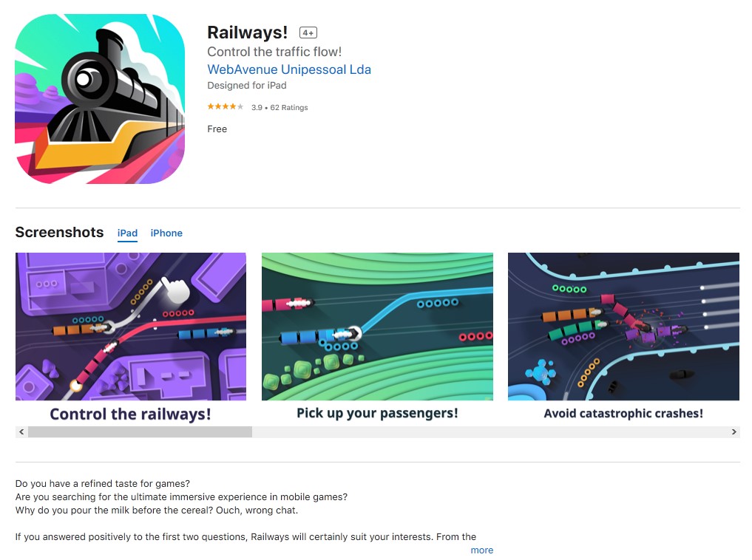752x560 pixels.
Task: Open WebAvenue Unipessoal Lda developer link
Action: click(289, 69)
